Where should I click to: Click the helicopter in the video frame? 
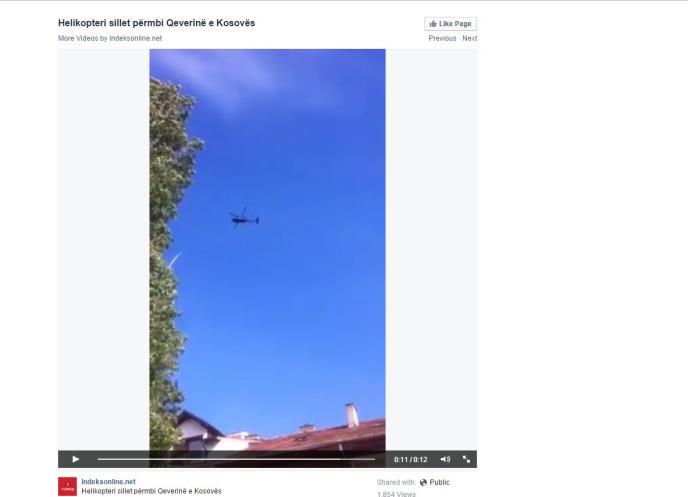point(244,218)
